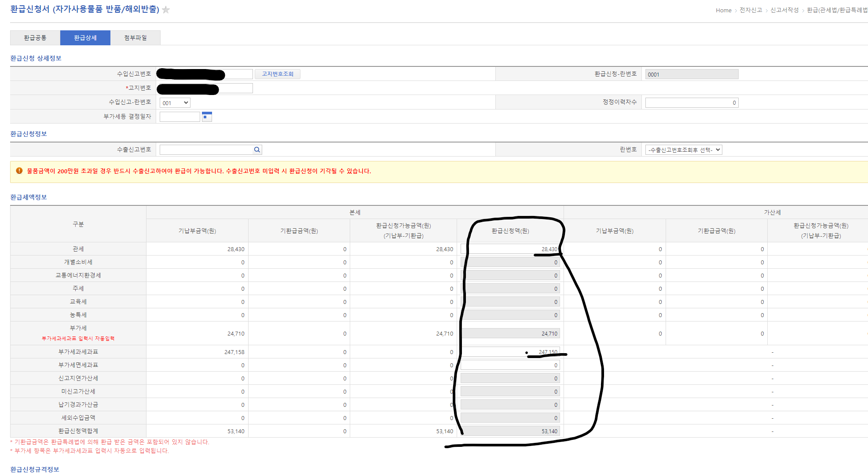Click the 환급신청액합계 row label
Image resolution: width=868 pixels, height=475 pixels.
point(78,431)
